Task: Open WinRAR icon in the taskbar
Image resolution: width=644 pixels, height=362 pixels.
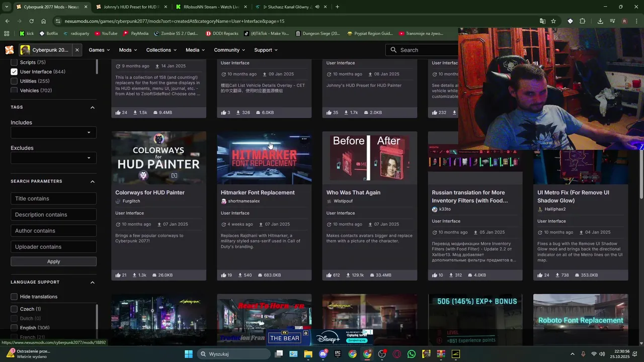Action: pos(441,354)
